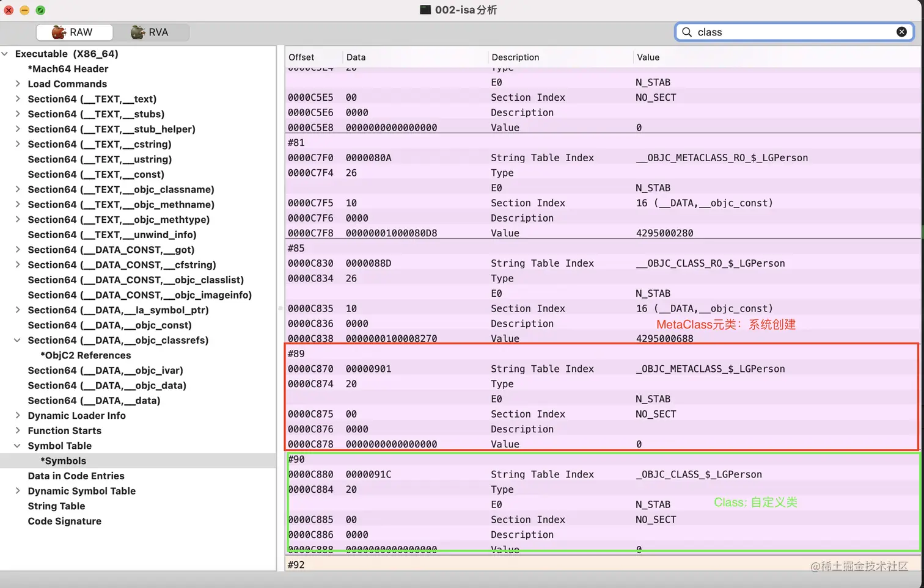Viewport: 924px width, 588px height.
Task: Click the Data column header
Action: pos(356,57)
